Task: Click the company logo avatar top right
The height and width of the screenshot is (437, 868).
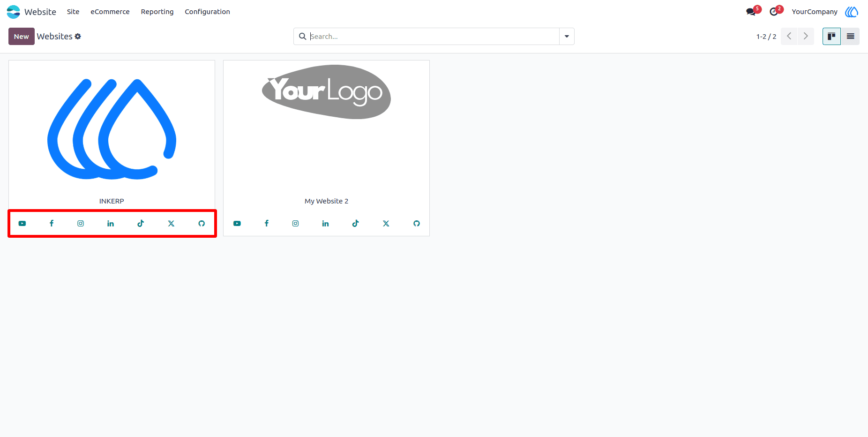Action: tap(852, 12)
